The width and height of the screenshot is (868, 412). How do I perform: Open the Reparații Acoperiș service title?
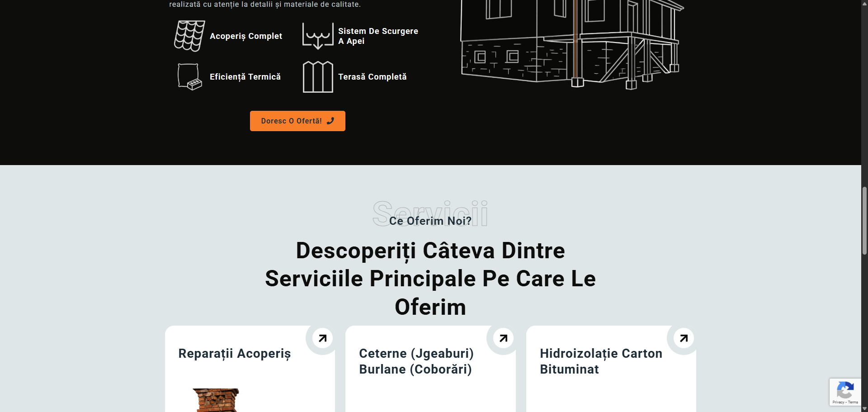pyautogui.click(x=234, y=354)
